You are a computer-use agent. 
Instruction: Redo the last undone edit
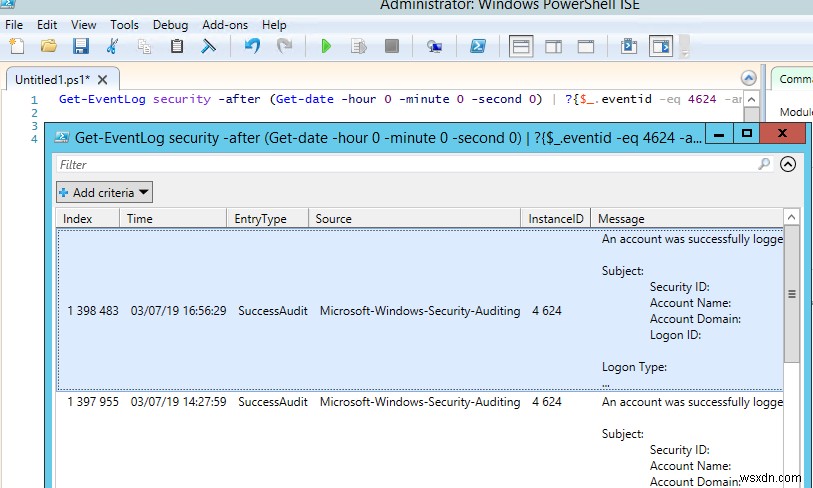click(284, 47)
